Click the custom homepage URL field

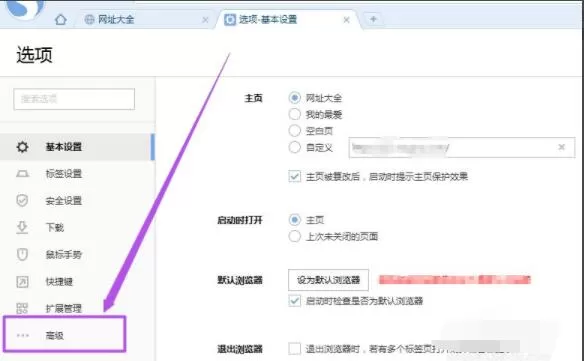(x=461, y=148)
